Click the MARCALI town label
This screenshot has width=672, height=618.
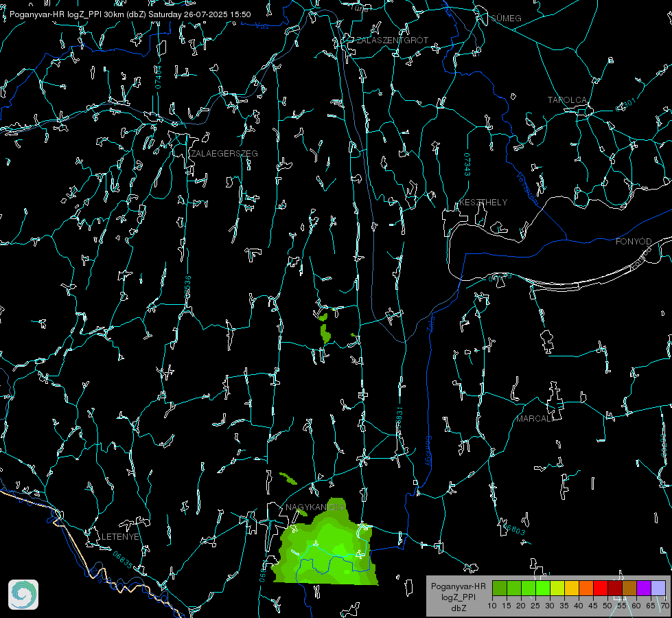pos(535,419)
